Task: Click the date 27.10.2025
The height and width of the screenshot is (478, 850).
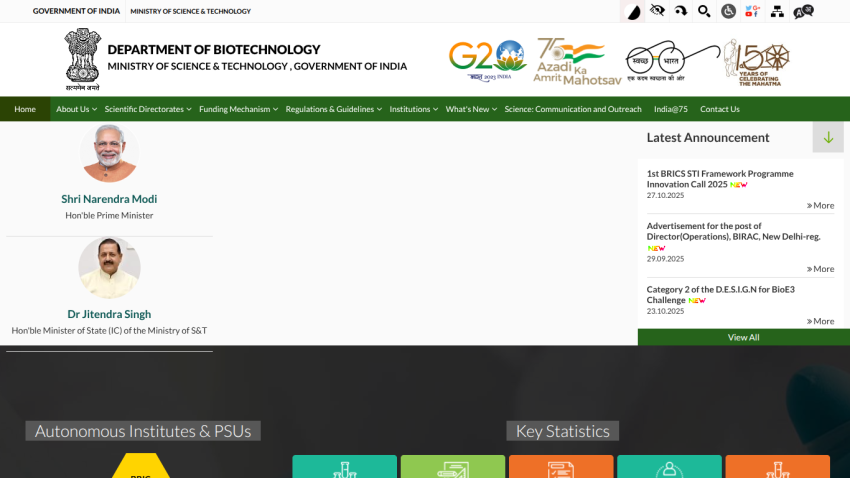Action: (665, 195)
